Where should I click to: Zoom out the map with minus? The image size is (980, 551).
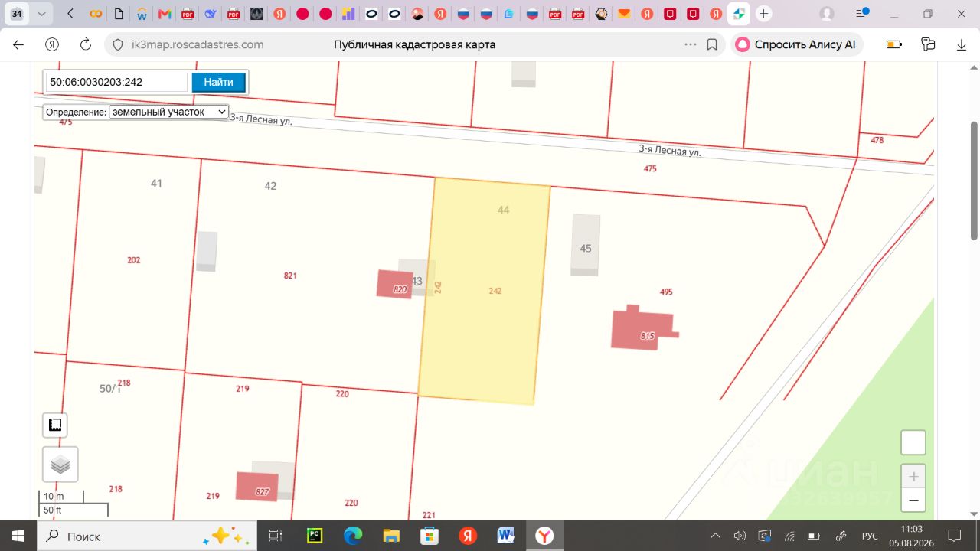(x=913, y=500)
